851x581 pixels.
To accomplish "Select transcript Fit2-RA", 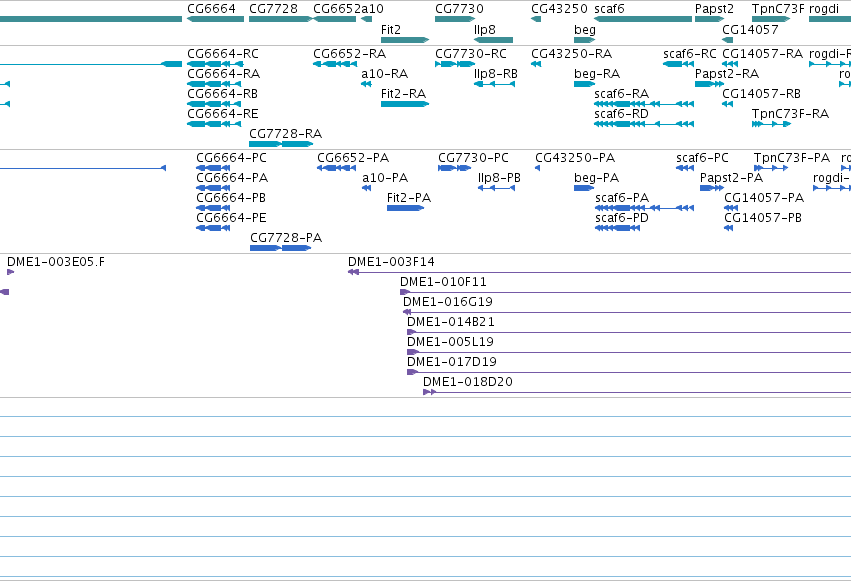I will [x=405, y=104].
